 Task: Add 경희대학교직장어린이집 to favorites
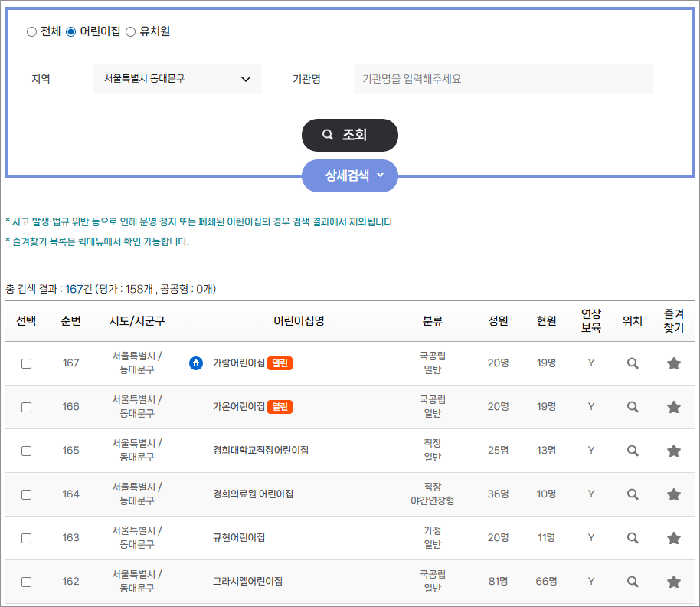click(674, 451)
